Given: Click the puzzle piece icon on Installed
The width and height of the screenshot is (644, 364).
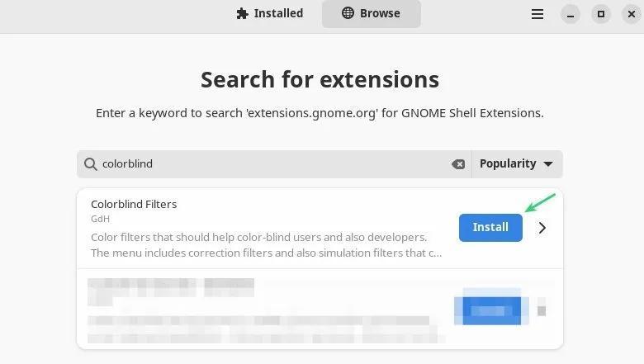Looking at the screenshot, I should click(242, 13).
